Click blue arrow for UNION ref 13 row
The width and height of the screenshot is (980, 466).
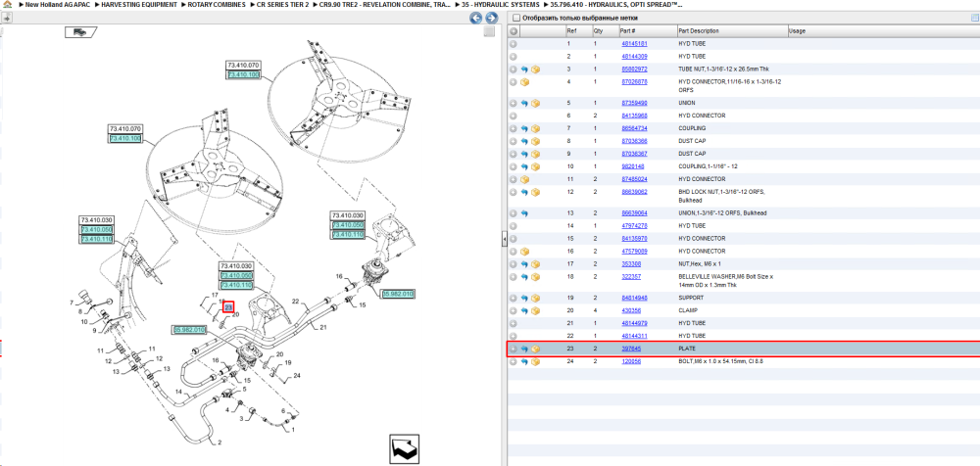click(524, 213)
